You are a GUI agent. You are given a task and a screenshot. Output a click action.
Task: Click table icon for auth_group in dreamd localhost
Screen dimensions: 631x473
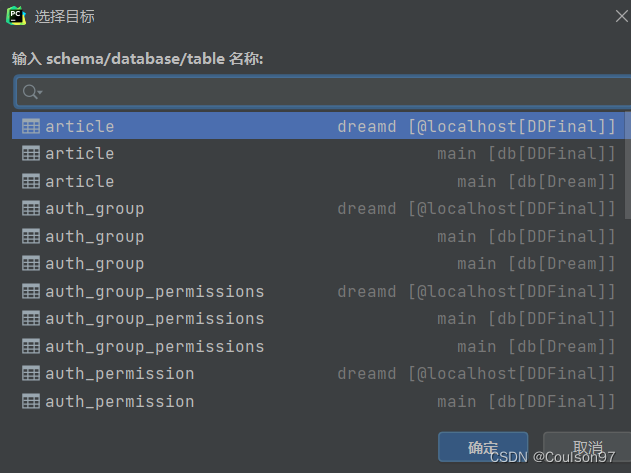(31, 209)
